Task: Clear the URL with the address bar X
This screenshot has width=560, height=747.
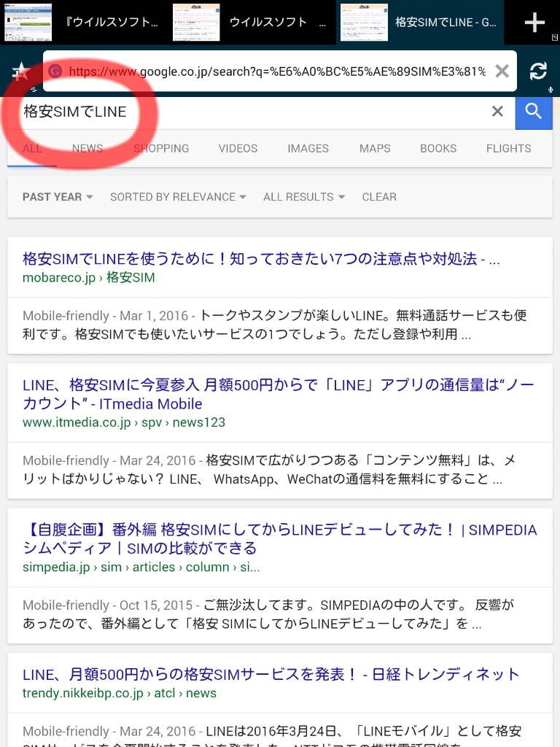Action: [x=502, y=71]
